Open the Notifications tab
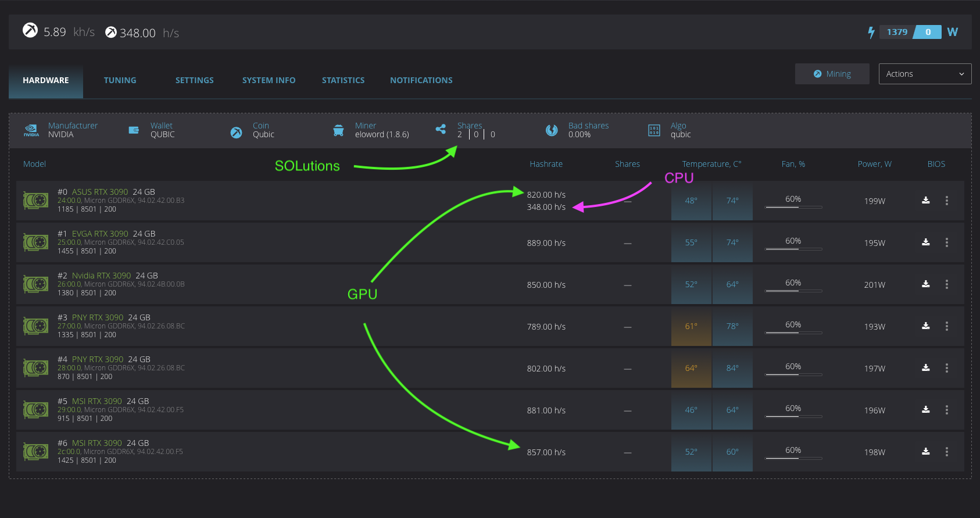This screenshot has width=980, height=518. tap(421, 81)
